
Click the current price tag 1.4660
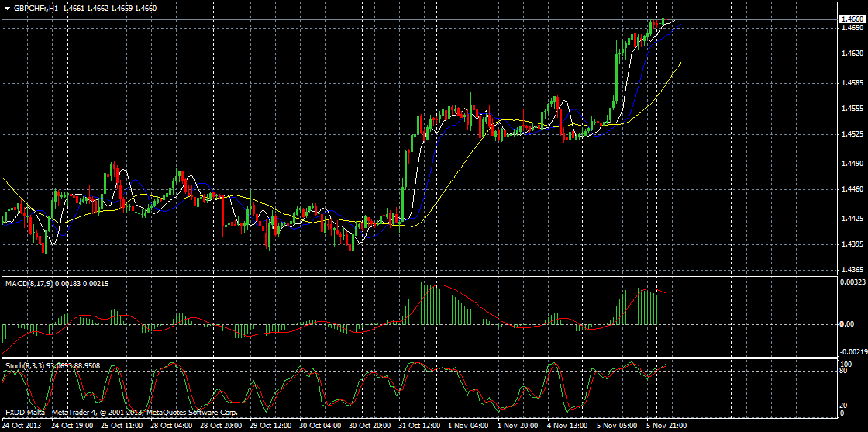click(x=851, y=19)
